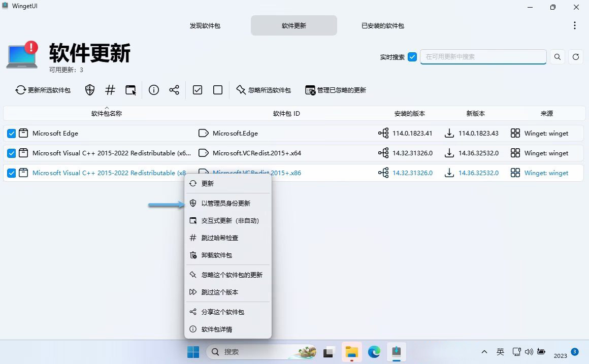The image size is (589, 364).
Task: Sort by the 安装的版本 column header
Action: tap(409, 113)
